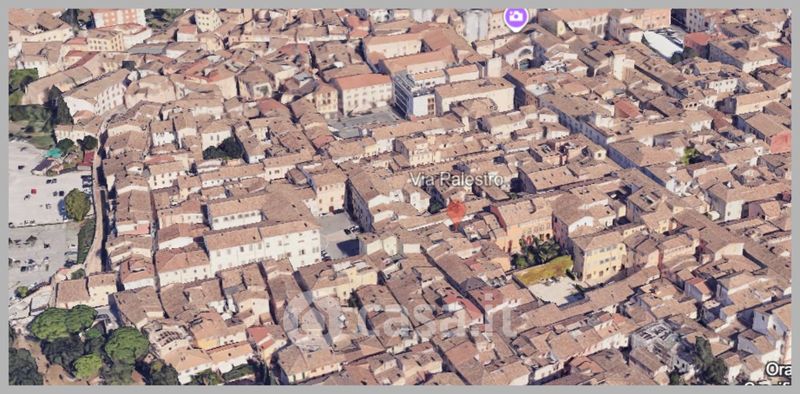The width and height of the screenshot is (800, 394).
Task: Click the modern glass-fronted building
Action: (x=414, y=95)
